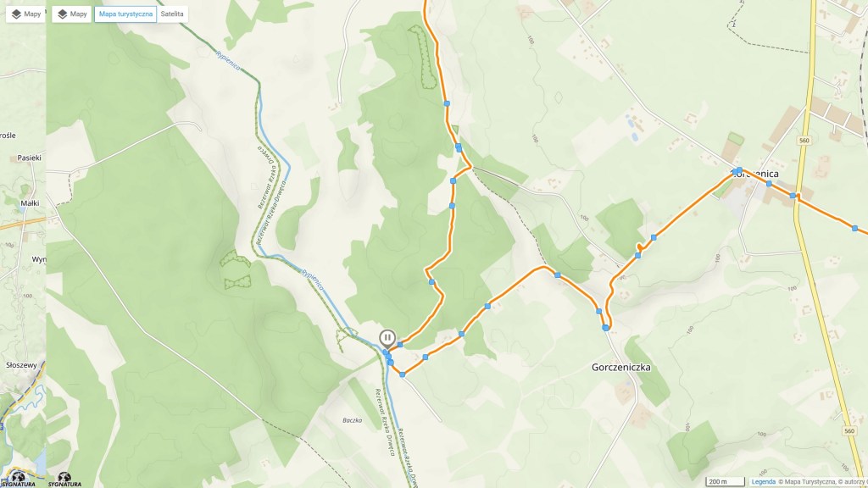868x488 pixels.
Task: Click road 560 shield near bottom right
Action: pos(849,430)
